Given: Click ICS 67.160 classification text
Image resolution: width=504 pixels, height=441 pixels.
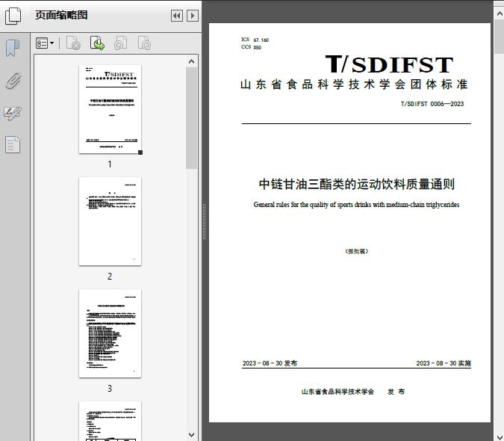Looking at the screenshot, I should 255,40.
